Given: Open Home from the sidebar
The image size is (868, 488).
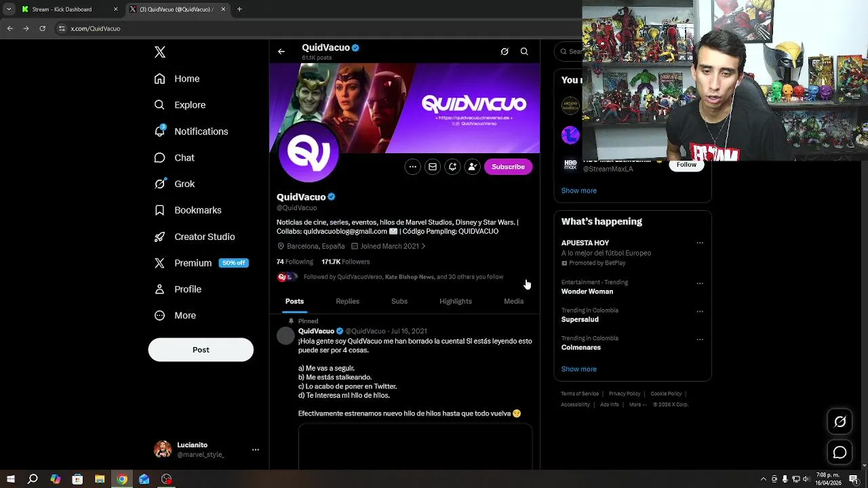Looking at the screenshot, I should tap(177, 79).
